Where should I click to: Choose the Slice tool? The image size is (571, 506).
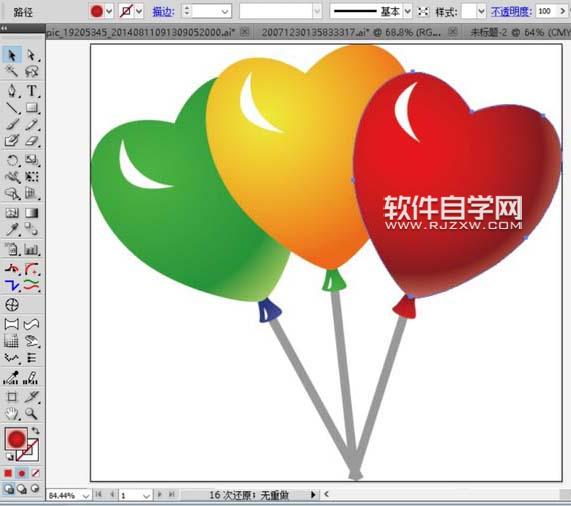pyautogui.click(x=32, y=397)
